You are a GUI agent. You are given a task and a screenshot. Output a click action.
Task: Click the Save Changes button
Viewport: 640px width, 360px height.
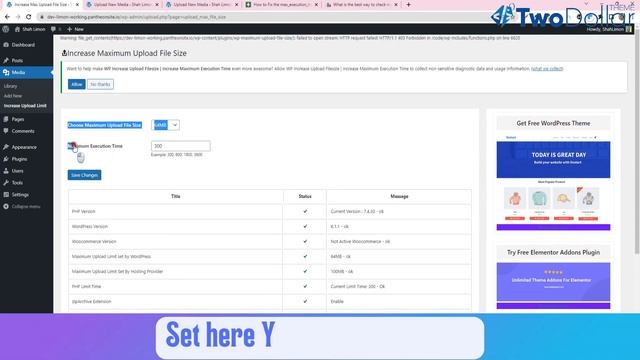click(x=84, y=175)
